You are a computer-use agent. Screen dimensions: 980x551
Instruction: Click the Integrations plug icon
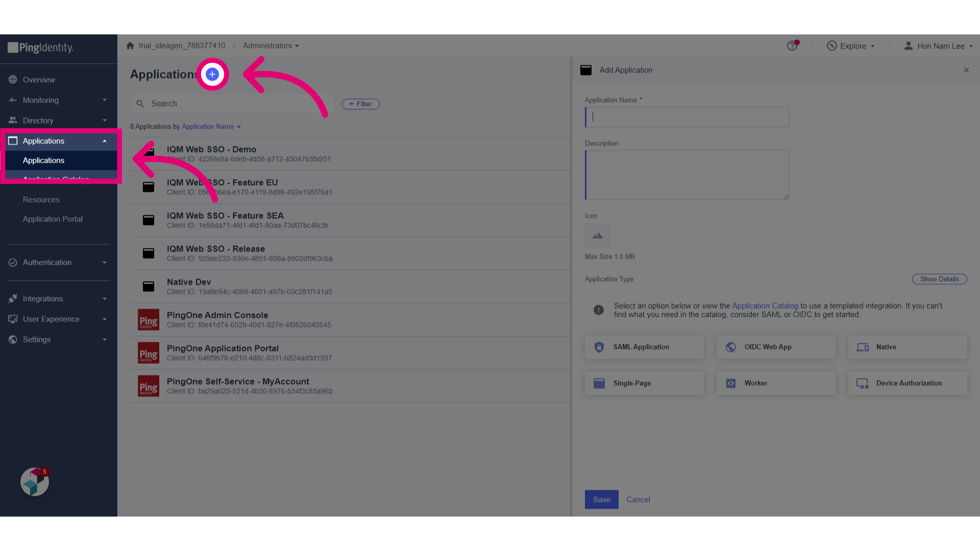click(x=13, y=298)
